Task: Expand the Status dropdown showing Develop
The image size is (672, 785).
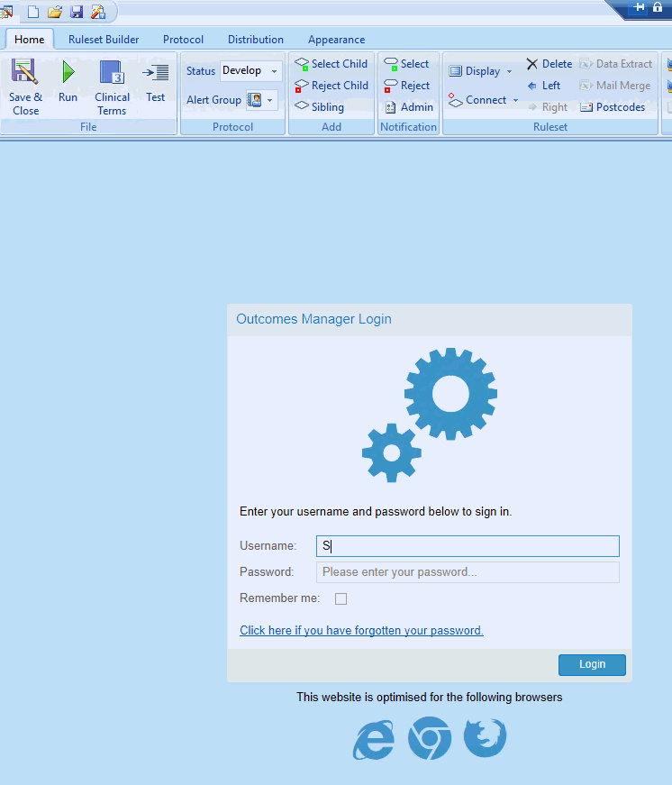Action: tap(274, 71)
